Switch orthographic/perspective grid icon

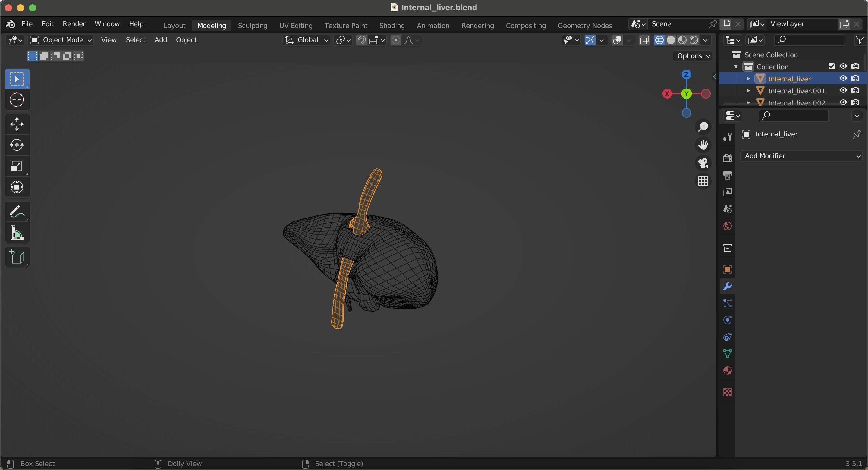click(x=703, y=181)
